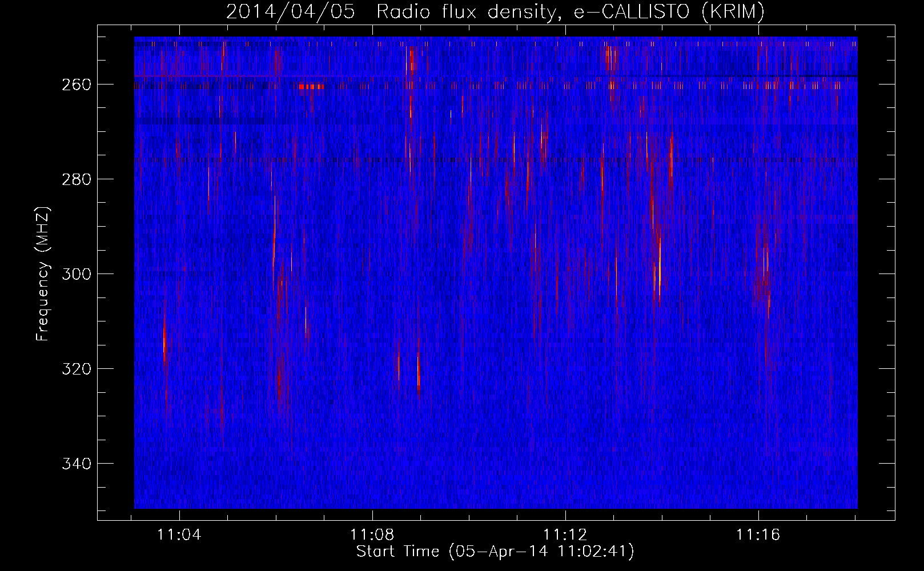The image size is (924, 571).
Task: Click the 11:04 time tick label
Action: [179, 535]
